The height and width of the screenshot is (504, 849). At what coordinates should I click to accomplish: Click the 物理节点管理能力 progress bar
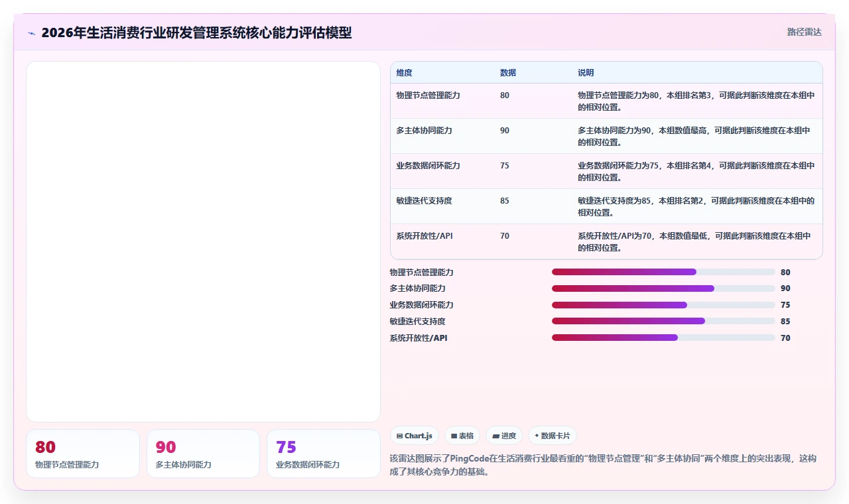(663, 272)
